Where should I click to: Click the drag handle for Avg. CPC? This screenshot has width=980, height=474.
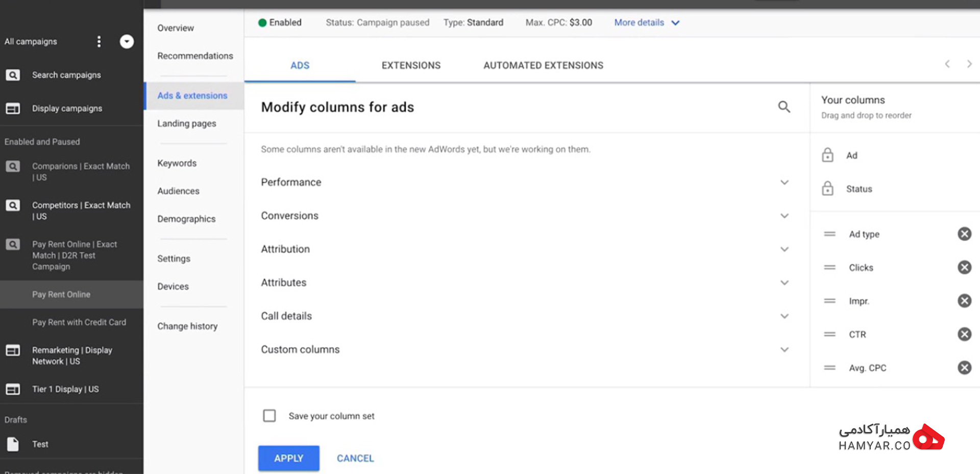(830, 368)
